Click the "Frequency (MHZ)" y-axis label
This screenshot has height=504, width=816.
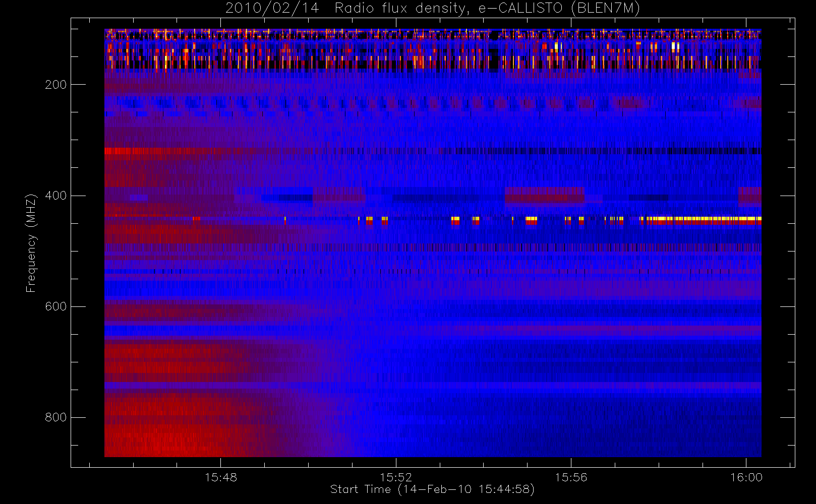[x=31, y=243]
